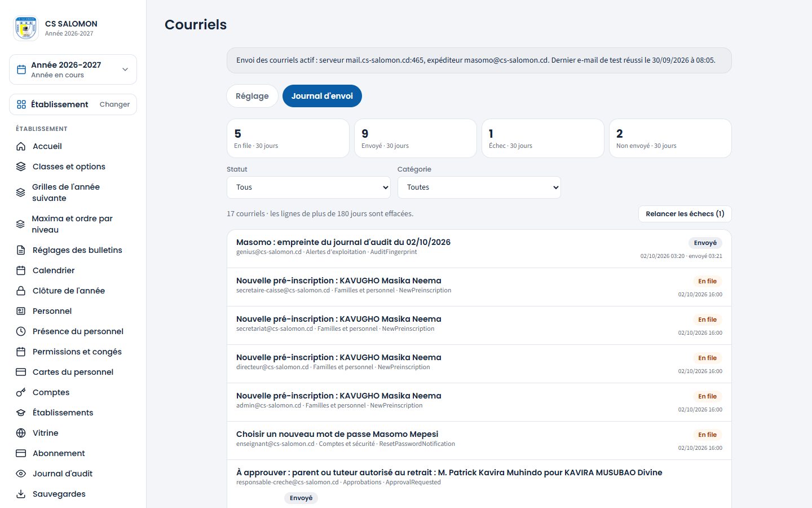Expand the Année 2026-2027 year selector chevron

[x=125, y=69]
